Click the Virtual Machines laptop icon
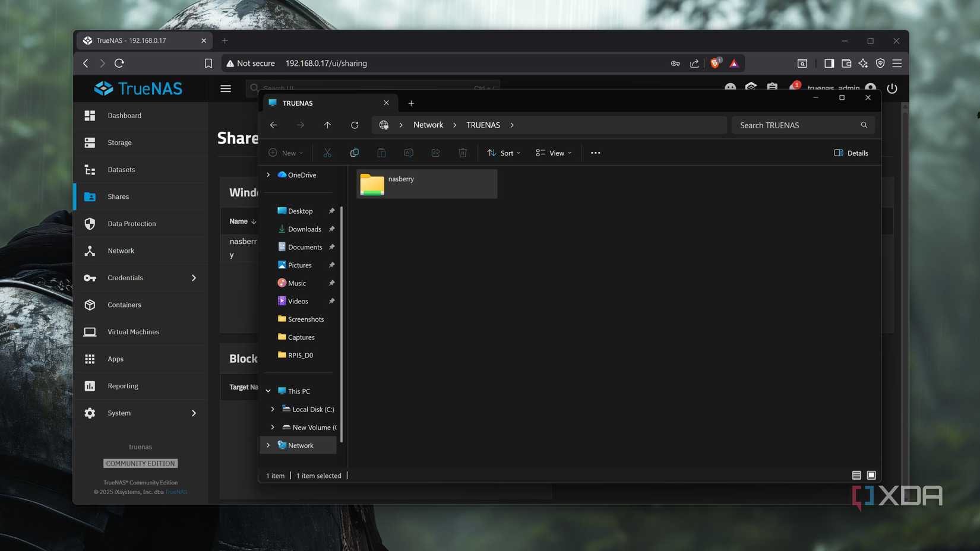The image size is (980, 551). tap(90, 332)
